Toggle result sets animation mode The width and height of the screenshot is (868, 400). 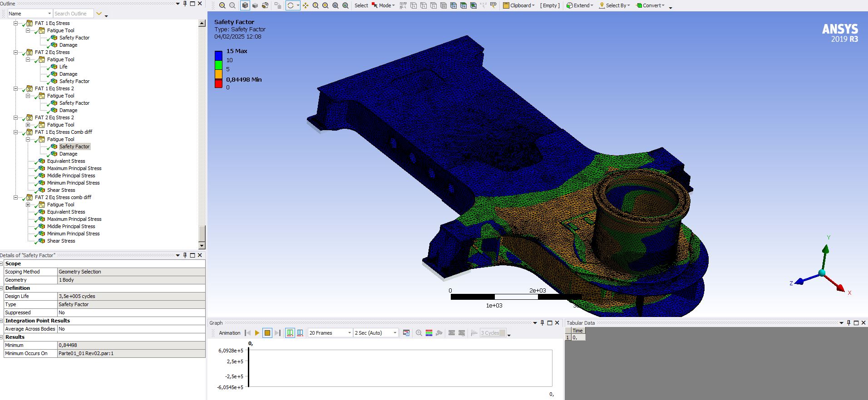pyautogui.click(x=300, y=333)
